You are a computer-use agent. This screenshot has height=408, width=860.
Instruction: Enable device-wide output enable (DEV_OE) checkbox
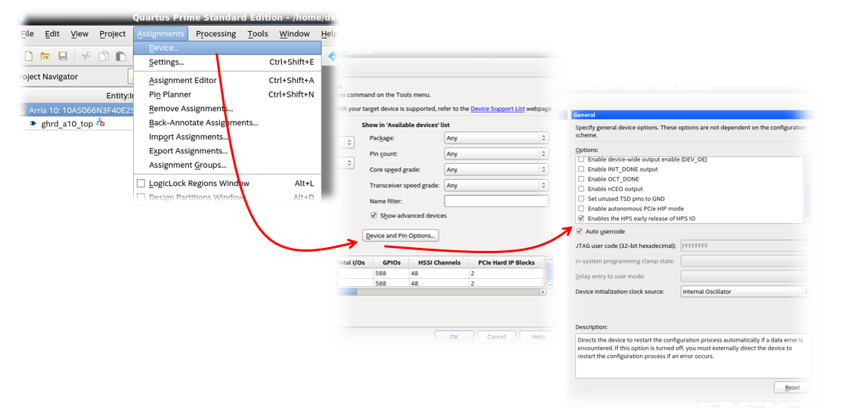pyautogui.click(x=581, y=160)
